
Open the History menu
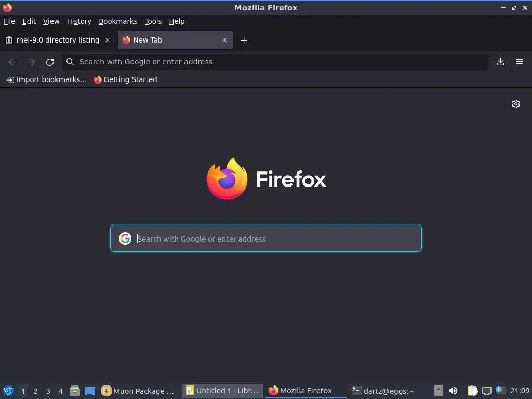pos(79,21)
